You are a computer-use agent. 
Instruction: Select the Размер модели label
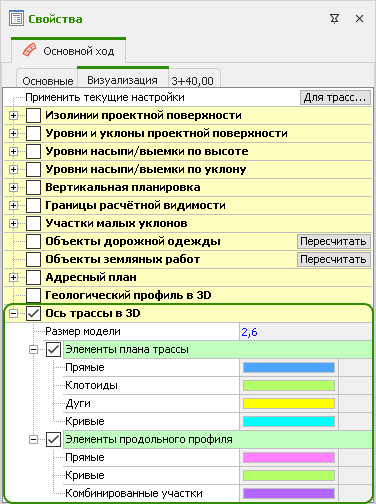tap(83, 332)
